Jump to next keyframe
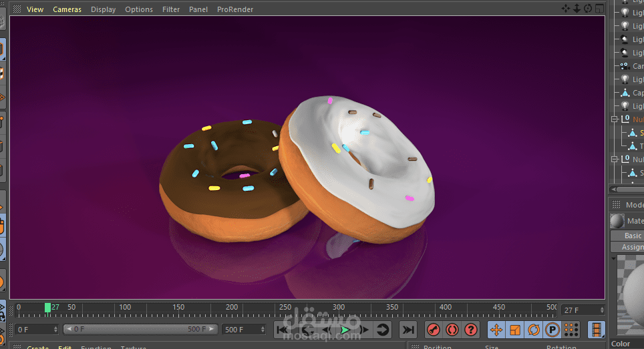Screen dimensions: 644x349 pos(383,330)
